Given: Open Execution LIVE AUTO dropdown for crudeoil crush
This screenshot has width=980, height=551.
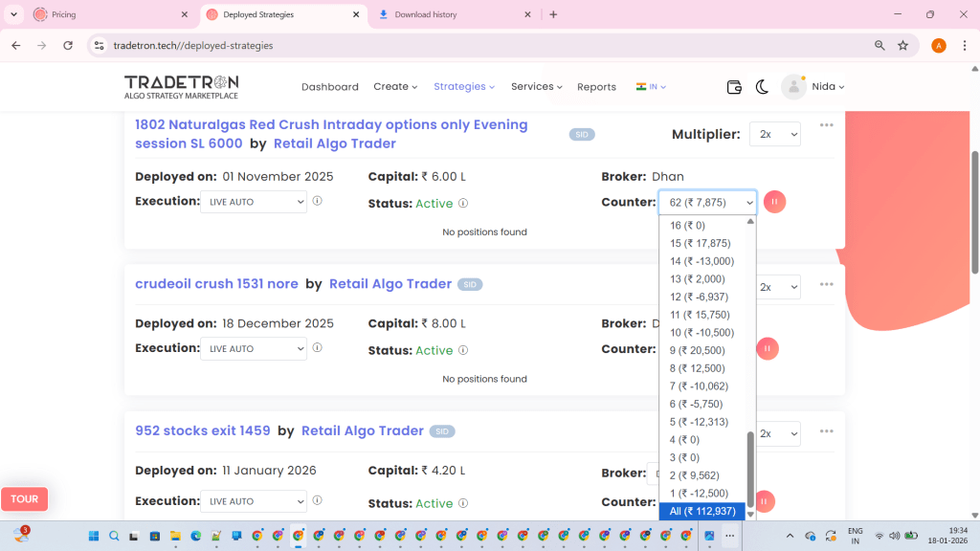Looking at the screenshot, I should coord(254,349).
